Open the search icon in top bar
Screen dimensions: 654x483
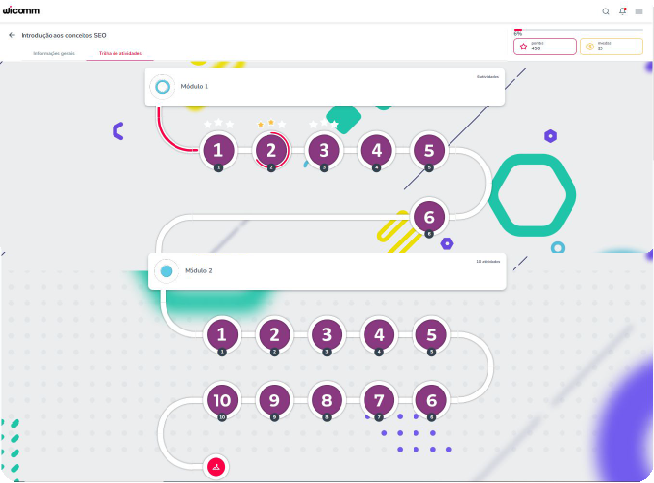coord(606,11)
